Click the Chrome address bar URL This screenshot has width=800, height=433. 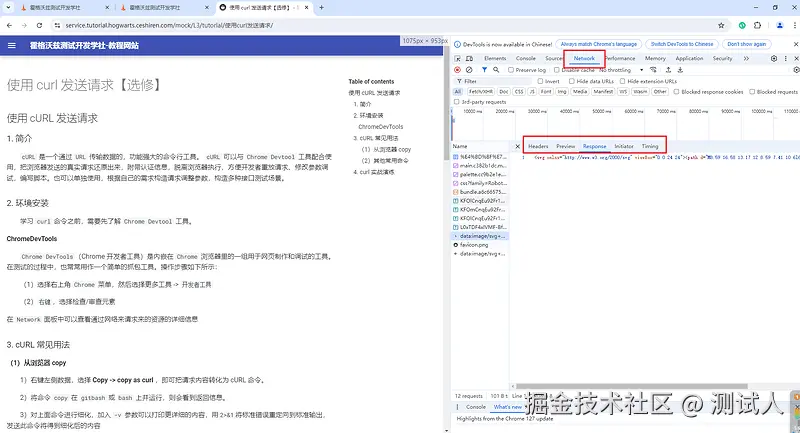click(x=169, y=25)
